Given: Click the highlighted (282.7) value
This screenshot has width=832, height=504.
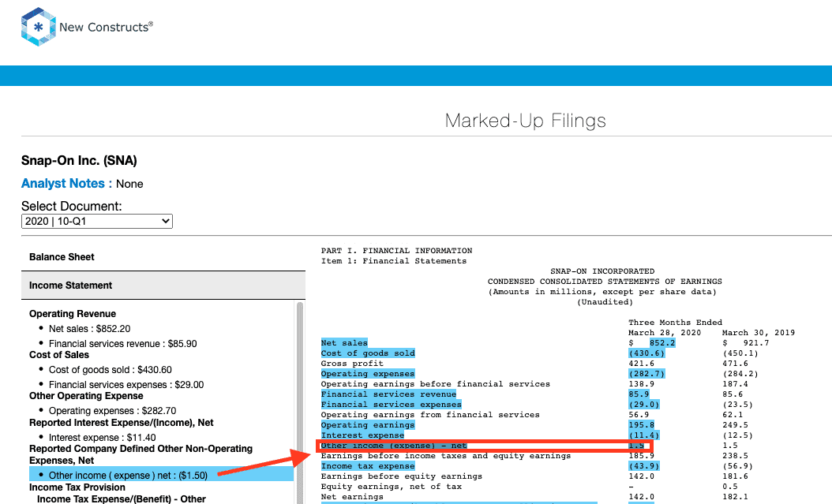Looking at the screenshot, I should (646, 374).
